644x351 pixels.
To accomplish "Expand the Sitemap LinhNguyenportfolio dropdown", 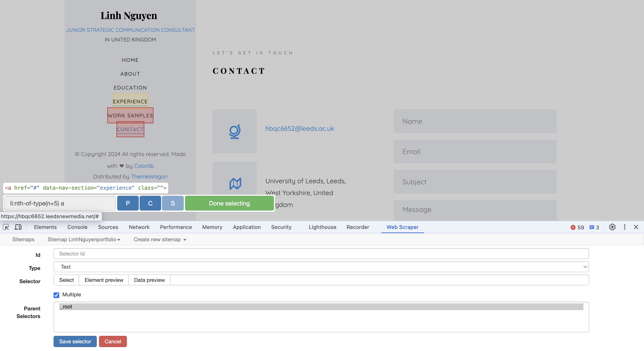I will pyautogui.click(x=84, y=239).
